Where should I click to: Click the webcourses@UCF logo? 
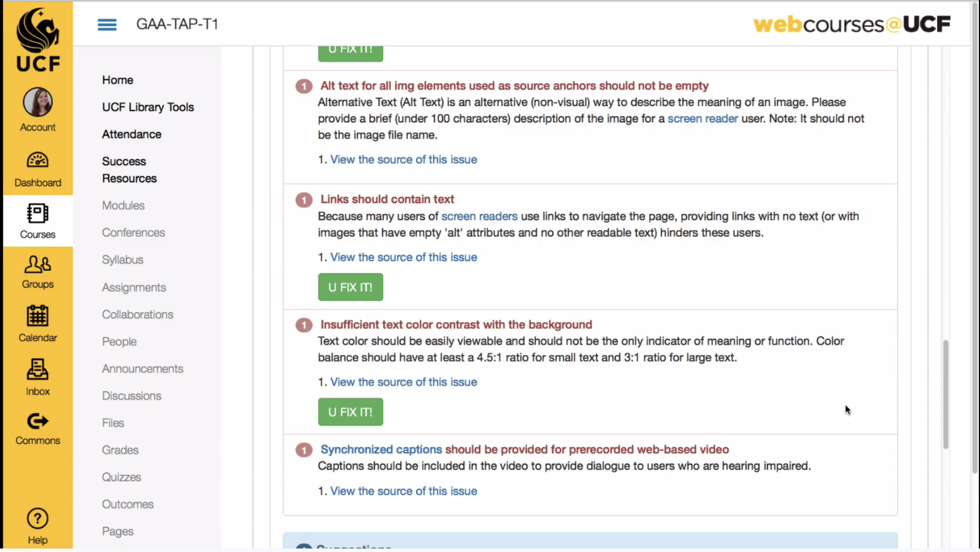pyautogui.click(x=852, y=24)
